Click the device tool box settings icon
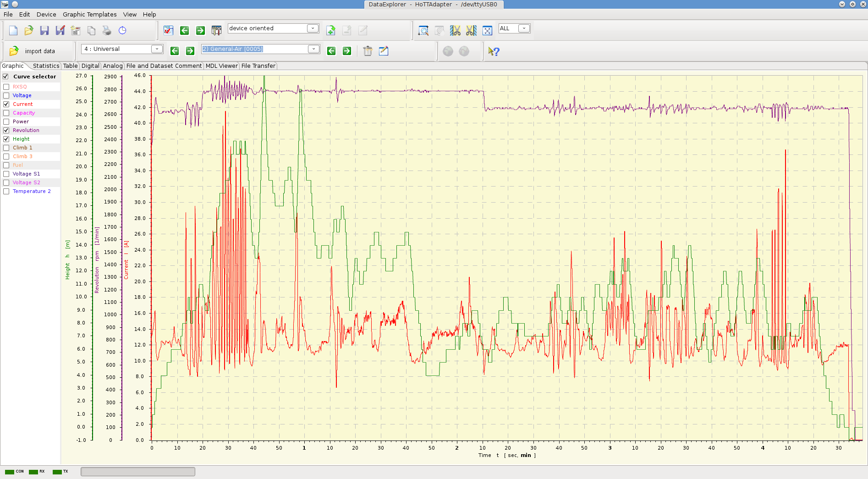 [216, 31]
